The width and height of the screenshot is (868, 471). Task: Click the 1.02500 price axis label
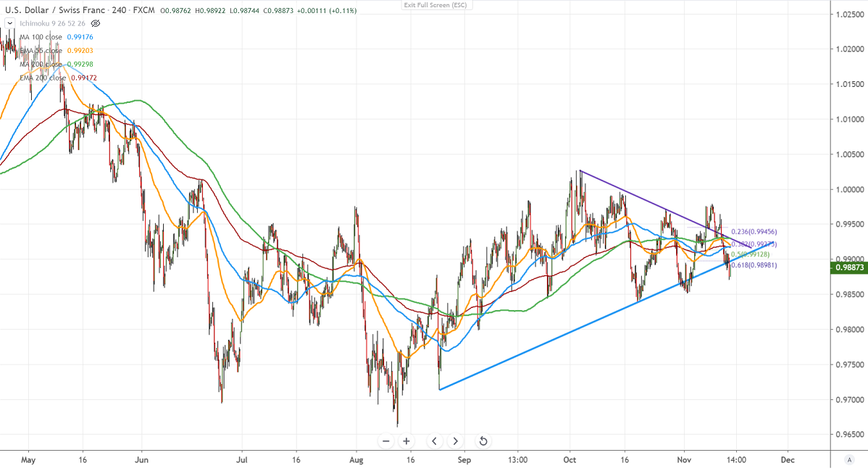pyautogui.click(x=850, y=14)
